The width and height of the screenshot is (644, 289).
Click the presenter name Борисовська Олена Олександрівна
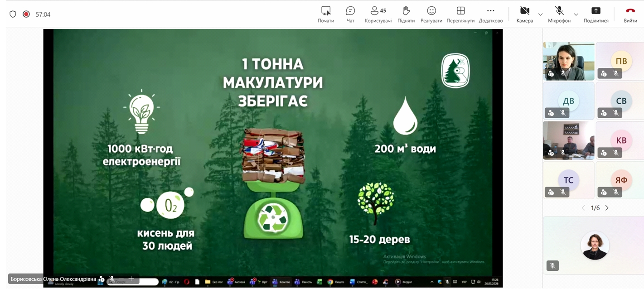(53, 279)
